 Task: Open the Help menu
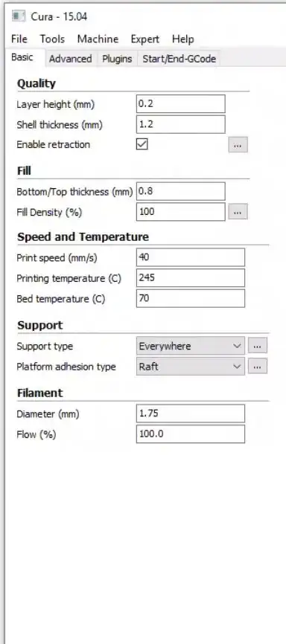tap(183, 39)
